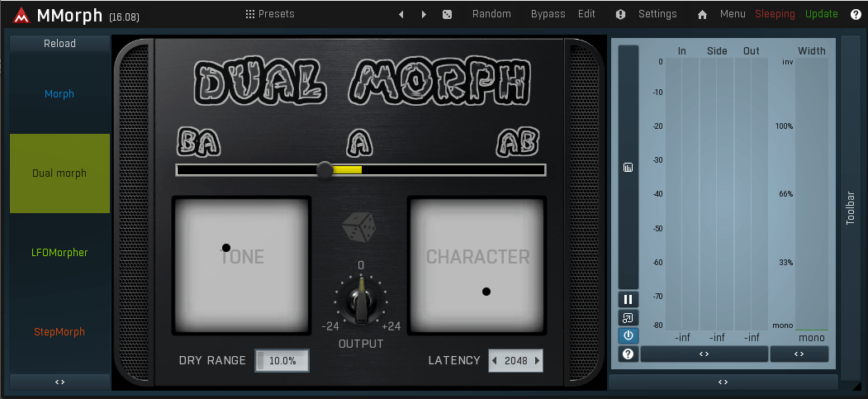Toggle the Sleeping indicator

tap(775, 14)
